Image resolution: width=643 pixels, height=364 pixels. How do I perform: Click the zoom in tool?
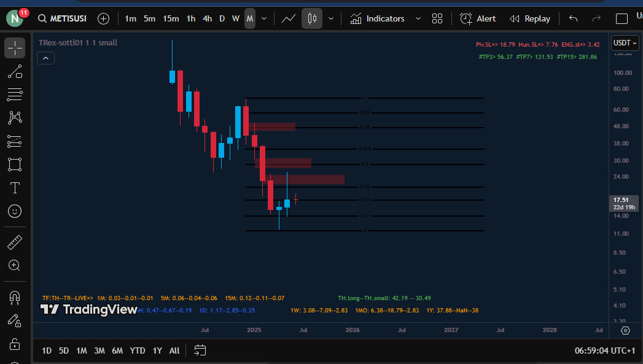pyautogui.click(x=15, y=265)
